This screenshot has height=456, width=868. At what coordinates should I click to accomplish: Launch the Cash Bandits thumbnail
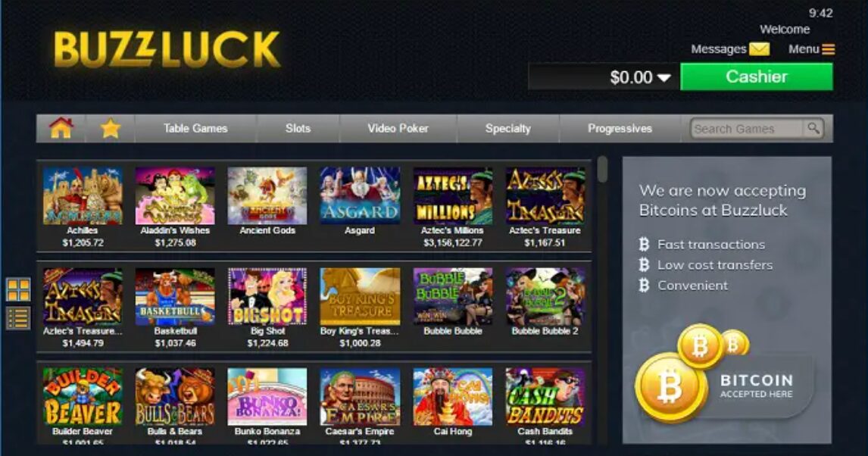[x=545, y=397]
